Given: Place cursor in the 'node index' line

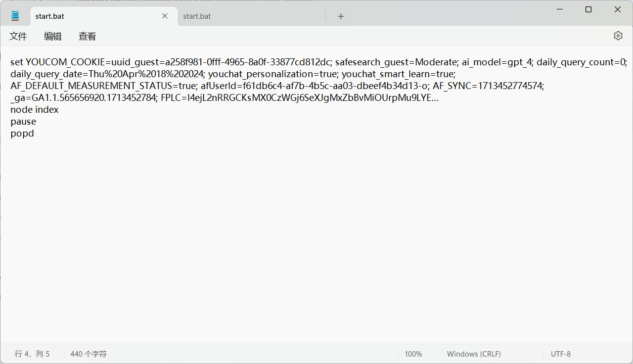Looking at the screenshot, I should (35, 110).
